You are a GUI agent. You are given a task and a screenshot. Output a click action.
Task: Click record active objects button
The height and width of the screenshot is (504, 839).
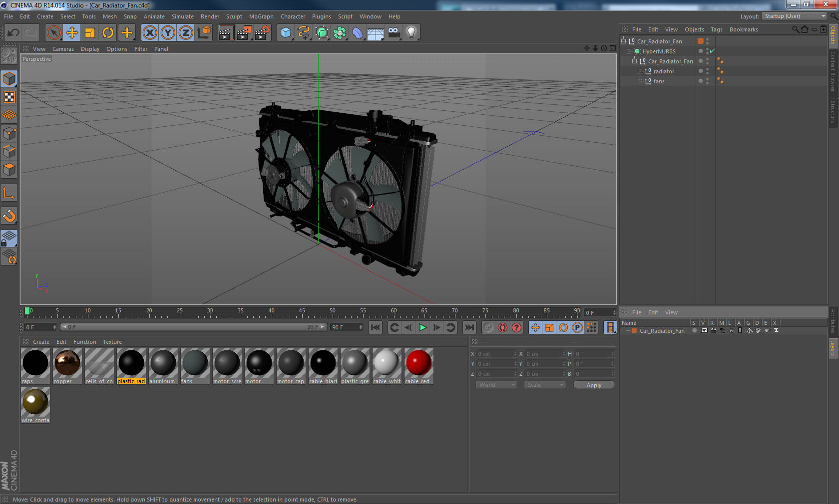pos(488,327)
